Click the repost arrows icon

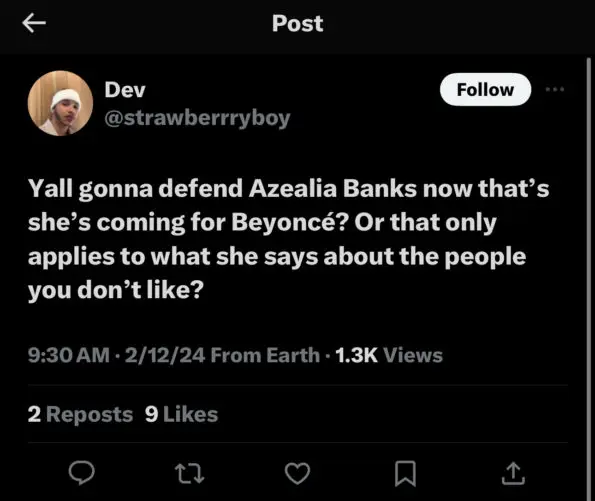189,473
